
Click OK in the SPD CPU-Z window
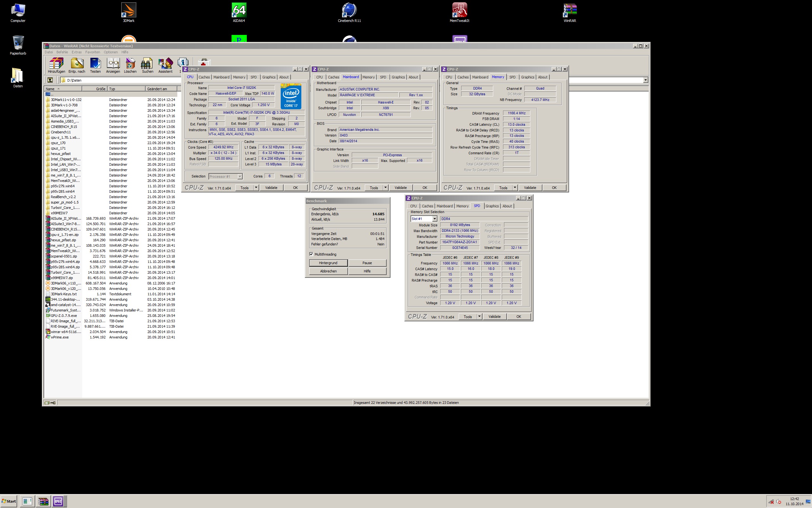[x=519, y=317]
